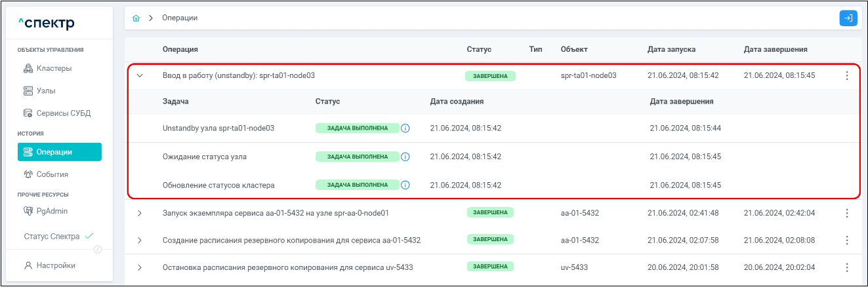Open three-dot menu for spr-ta01-node03 operation
Image resolution: width=868 pixels, height=287 pixels.
tap(846, 76)
